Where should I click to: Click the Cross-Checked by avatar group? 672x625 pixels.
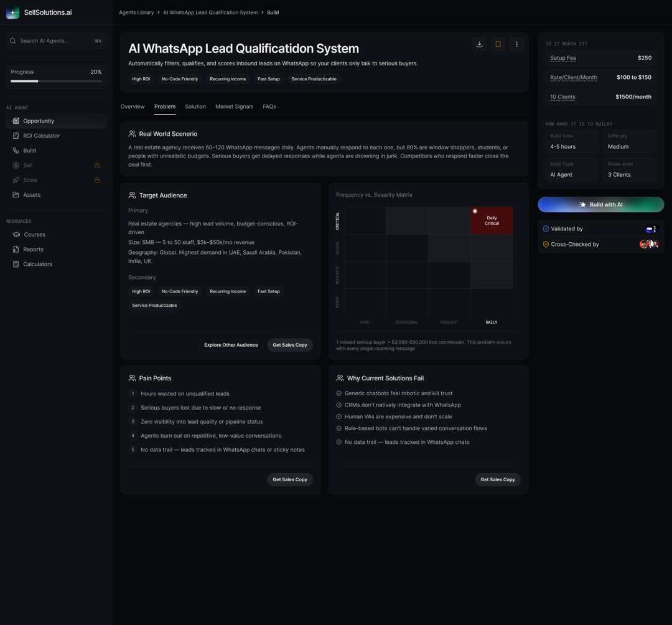tap(649, 245)
